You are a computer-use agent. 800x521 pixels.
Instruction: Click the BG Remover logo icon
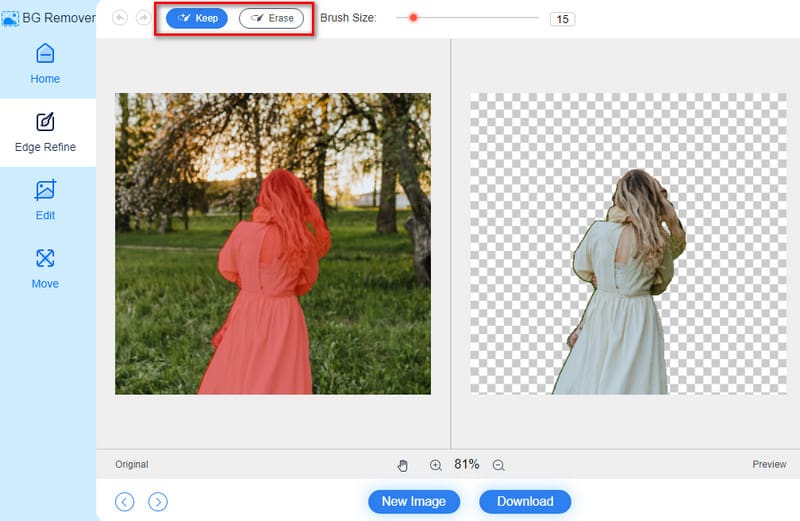coord(10,18)
